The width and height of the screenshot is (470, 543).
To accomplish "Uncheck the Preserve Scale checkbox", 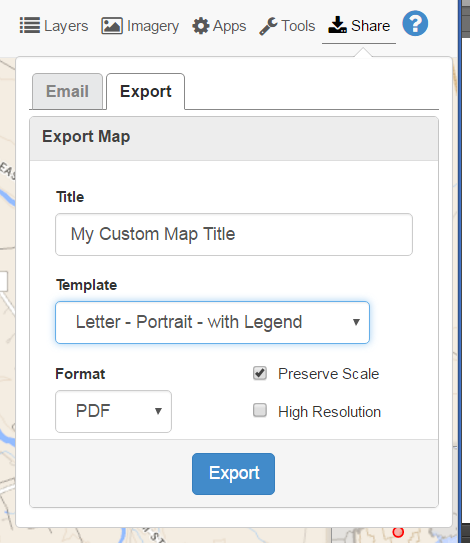I will click(x=260, y=373).
